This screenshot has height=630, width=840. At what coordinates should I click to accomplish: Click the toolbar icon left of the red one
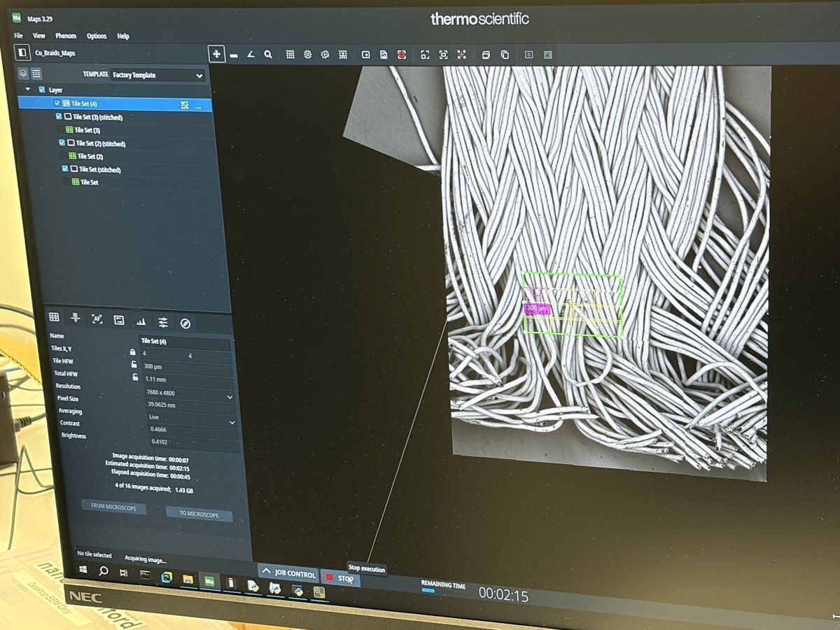coord(384,54)
